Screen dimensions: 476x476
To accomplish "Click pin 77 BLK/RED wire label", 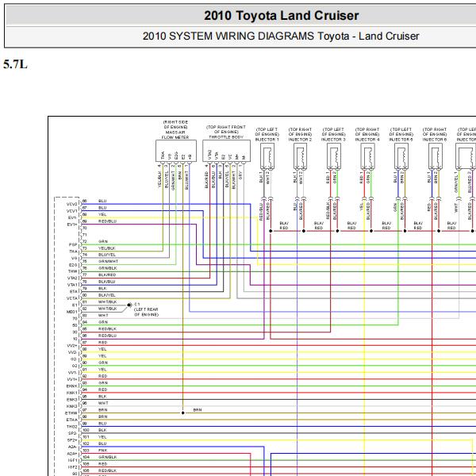I will 107,275.
